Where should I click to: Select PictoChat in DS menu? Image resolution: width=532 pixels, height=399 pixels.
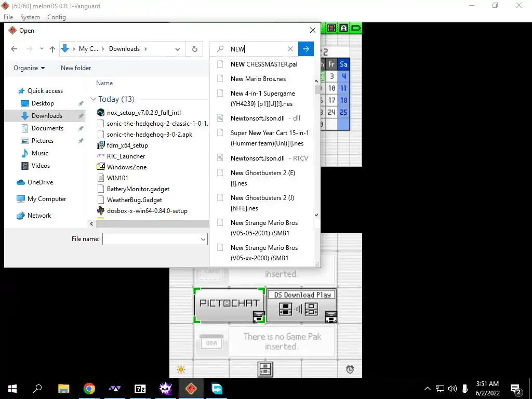click(x=229, y=305)
